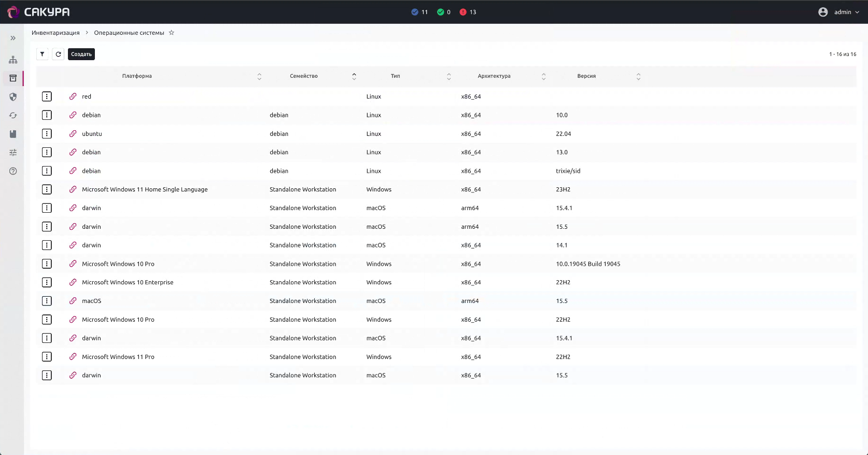Viewport: 868px width, 455px height.
Task: Click the record counter 1 - 16 из 16
Action: pyautogui.click(x=843, y=54)
